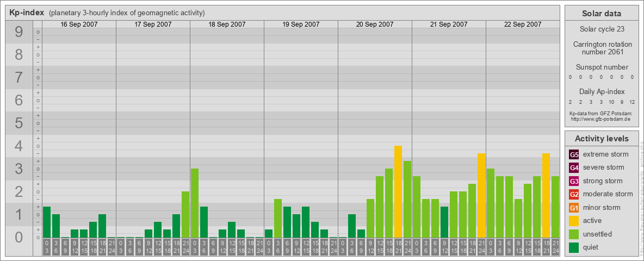The height and width of the screenshot is (261, 644).
Task: Select the 17 Sep 2007 date header
Action: [153, 24]
